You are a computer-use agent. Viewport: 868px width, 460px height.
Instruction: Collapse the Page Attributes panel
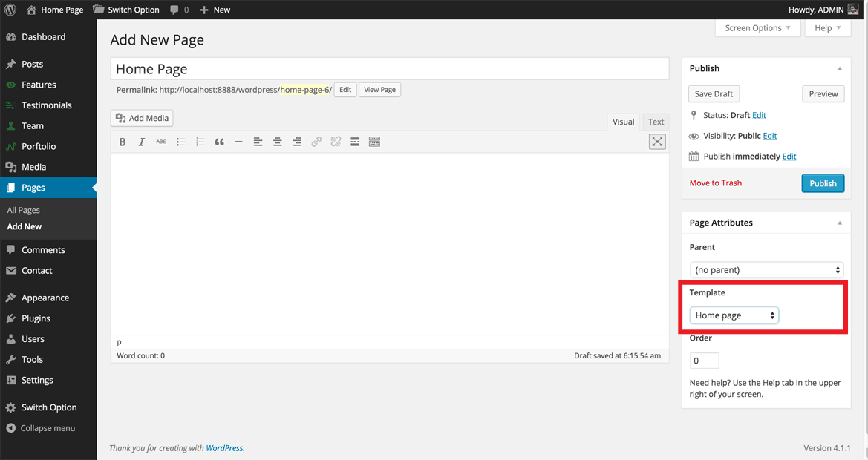840,222
